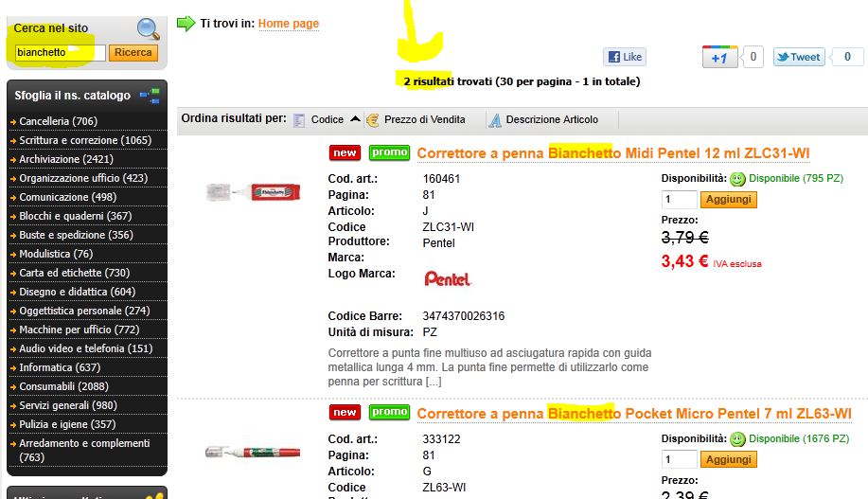Add the Midi Pentel corrector to cart
This screenshot has width=868, height=499.
(x=729, y=200)
